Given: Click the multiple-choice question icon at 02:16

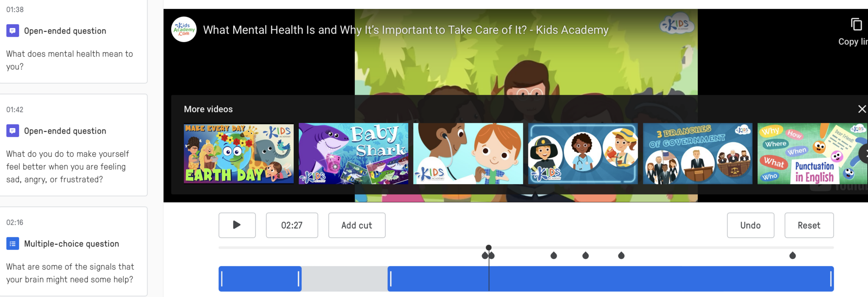Looking at the screenshot, I should point(13,244).
